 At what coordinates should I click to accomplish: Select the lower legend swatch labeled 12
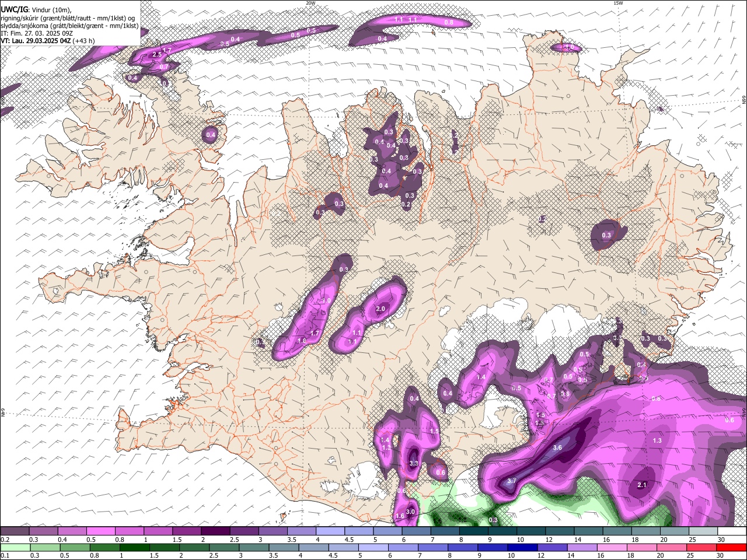(553, 547)
